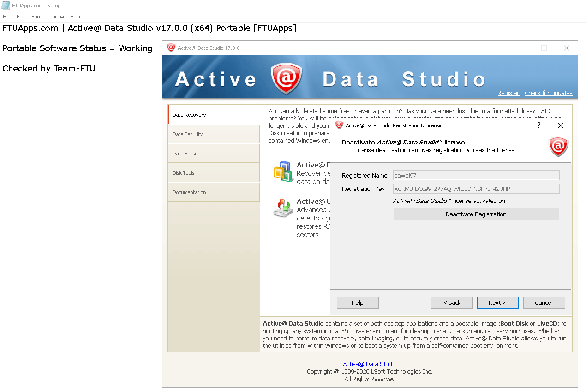Viewport: 586px width, 392px height.
Task: Select the Data Recovery tab
Action: click(214, 114)
